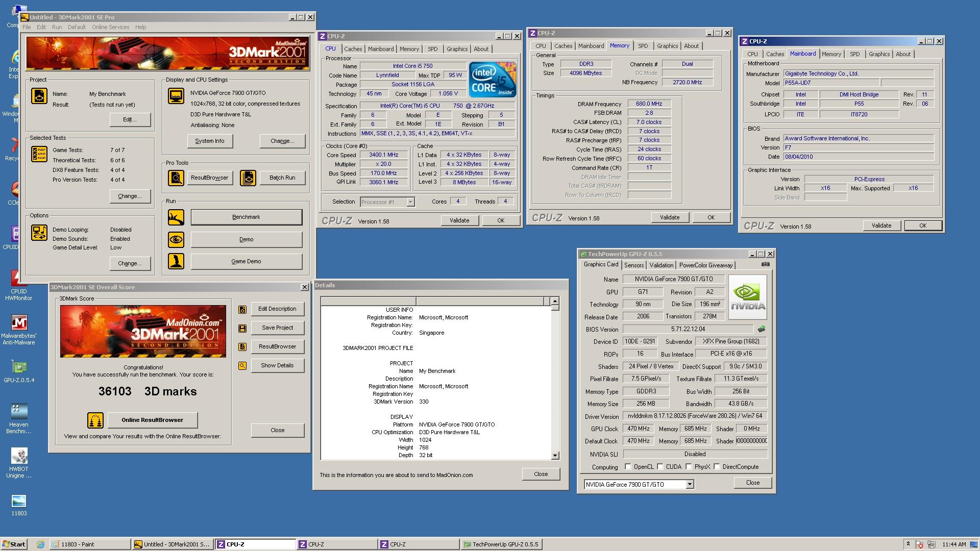Click the Options icon in 3DMark
Image resolution: width=980 pixels, height=551 pixels.
(x=39, y=233)
